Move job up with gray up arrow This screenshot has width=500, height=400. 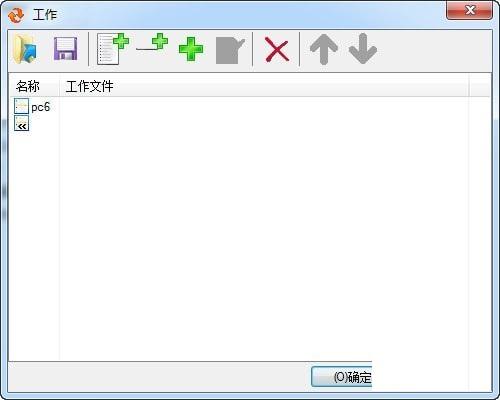[x=324, y=49]
